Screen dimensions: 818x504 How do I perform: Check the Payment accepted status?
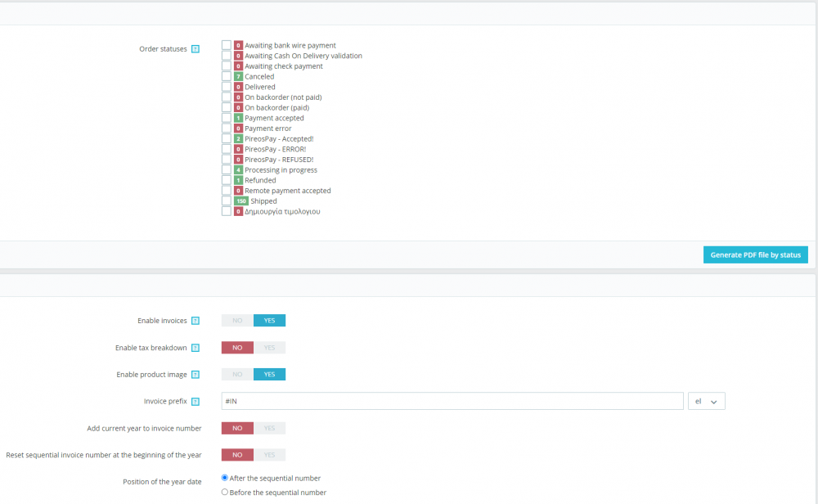[x=226, y=117]
